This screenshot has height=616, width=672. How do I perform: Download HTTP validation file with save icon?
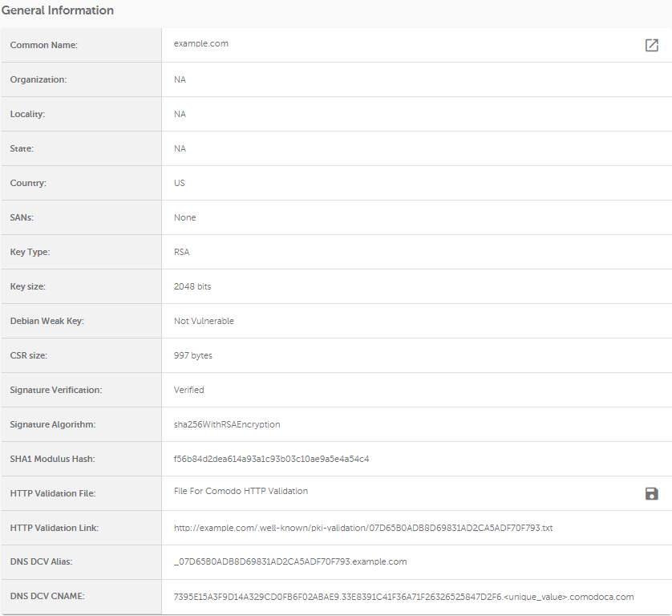[651, 494]
